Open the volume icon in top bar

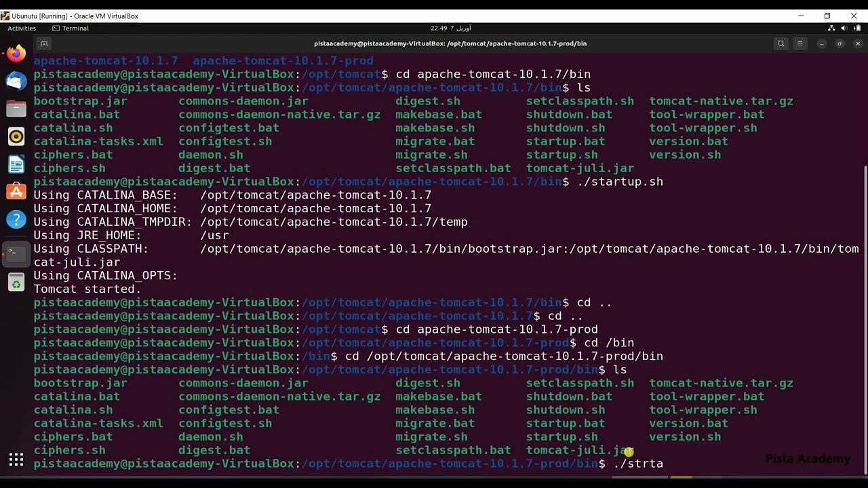point(844,28)
